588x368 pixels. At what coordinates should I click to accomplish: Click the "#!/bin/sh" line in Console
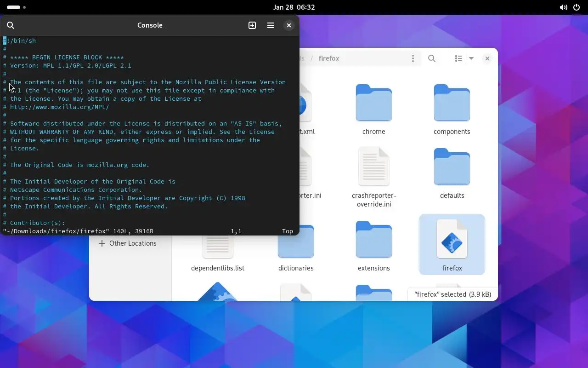[x=19, y=40]
